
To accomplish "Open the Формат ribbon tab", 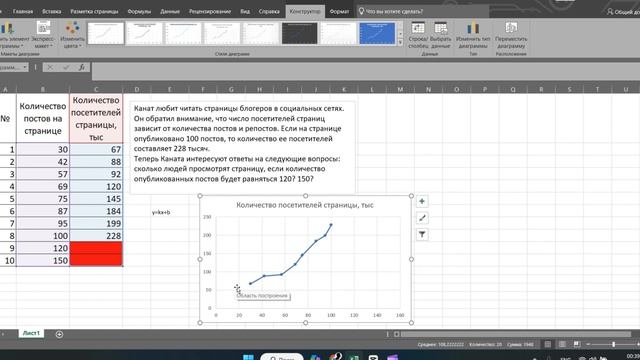I will click(339, 11).
